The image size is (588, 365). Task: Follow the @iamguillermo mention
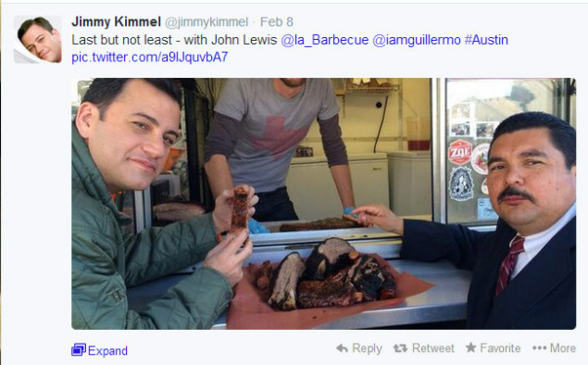pos(417,40)
